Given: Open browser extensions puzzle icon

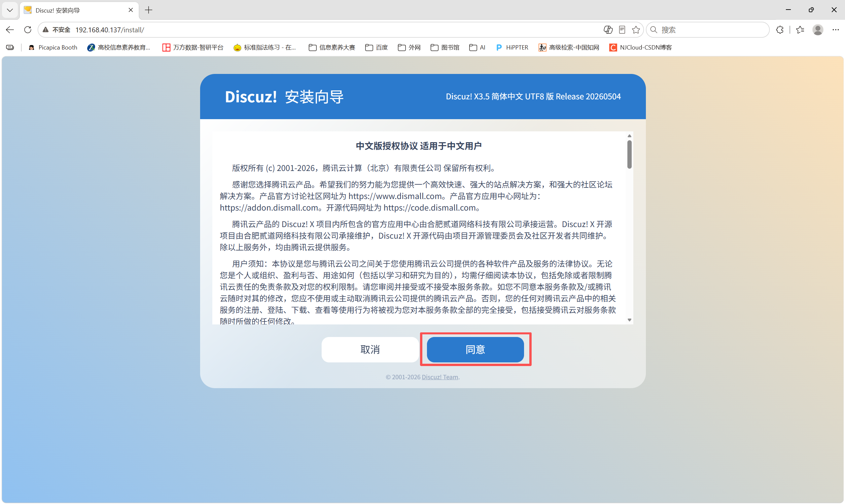Looking at the screenshot, I should [780, 30].
